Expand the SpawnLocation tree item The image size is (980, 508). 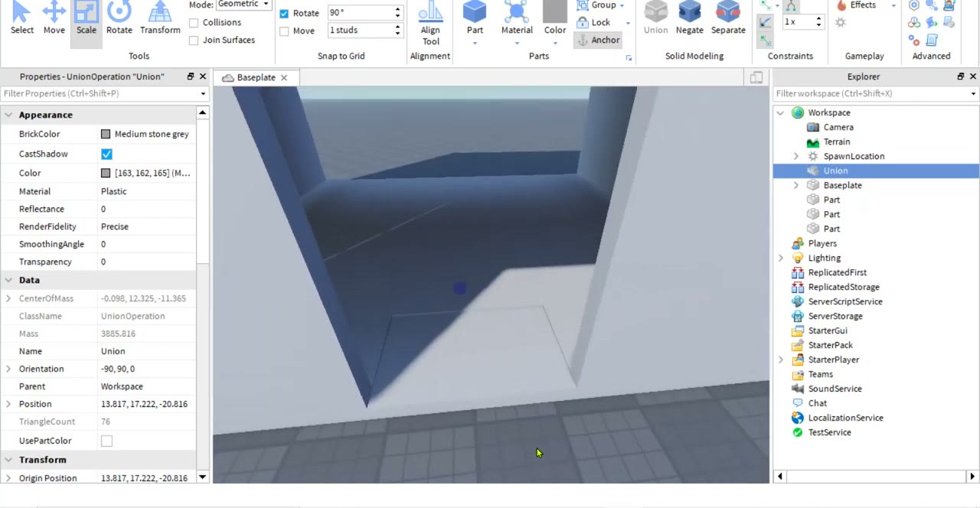(796, 156)
